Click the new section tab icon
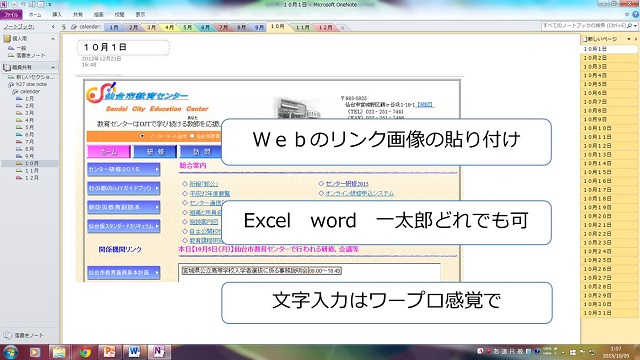 click(x=342, y=27)
